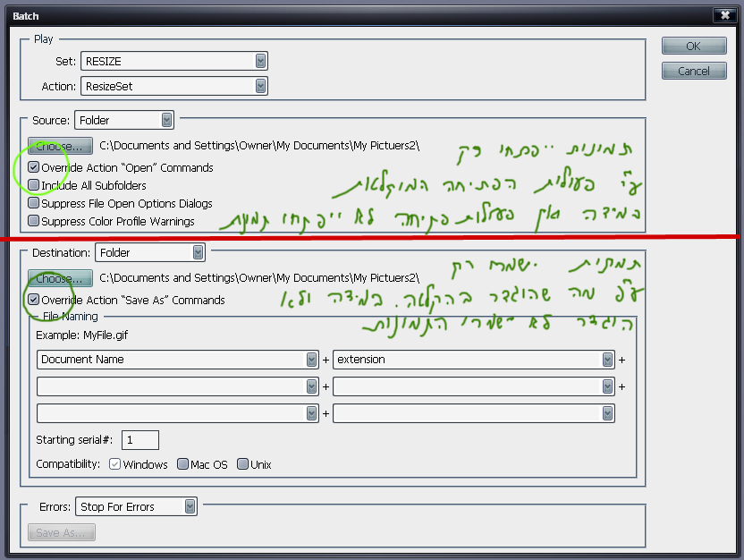The height and width of the screenshot is (560, 744).
Task: Click the OK button
Action: [x=693, y=46]
